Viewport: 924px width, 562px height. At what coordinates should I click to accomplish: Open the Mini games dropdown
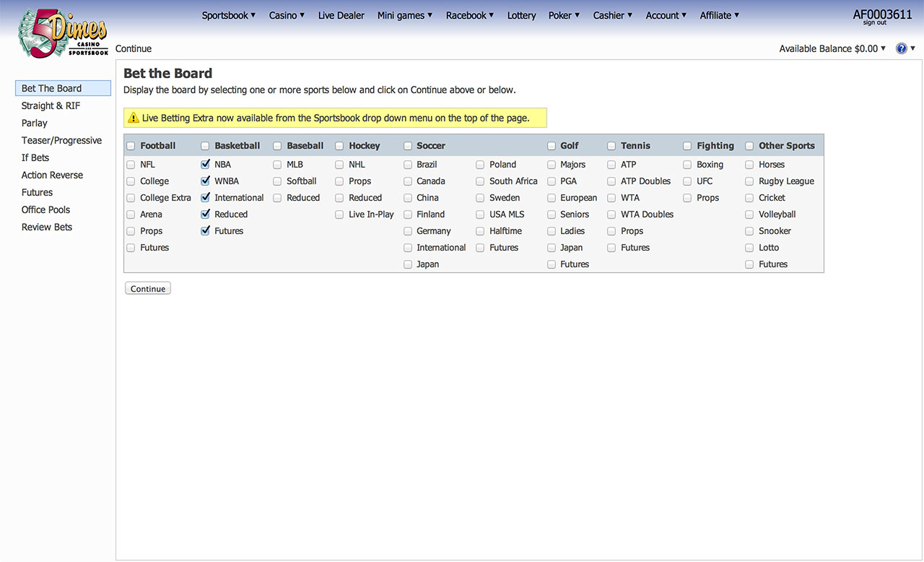point(405,15)
